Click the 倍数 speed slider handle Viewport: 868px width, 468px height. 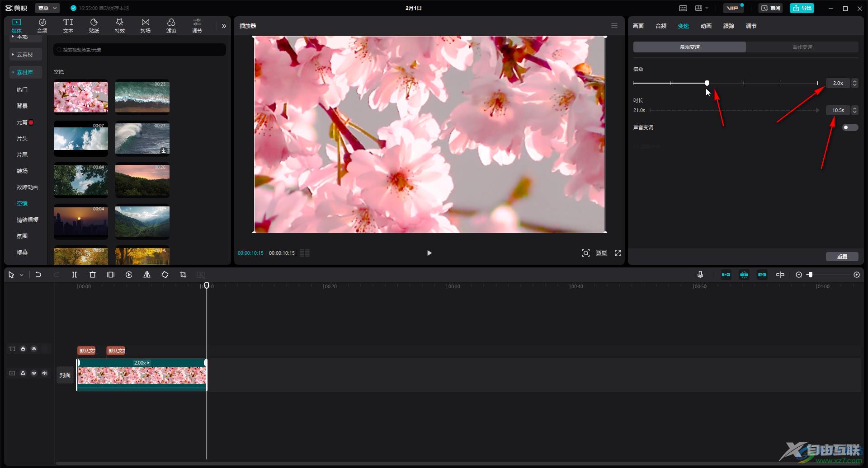pos(707,83)
